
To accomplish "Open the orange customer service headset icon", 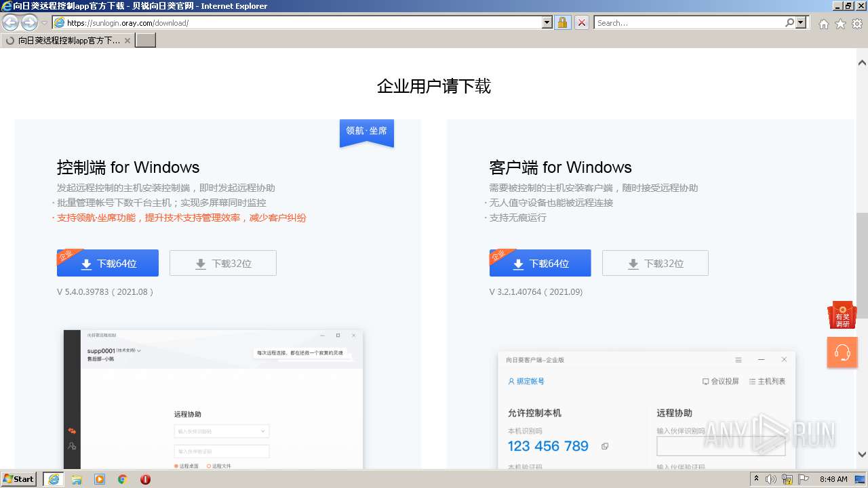I will 842,352.
